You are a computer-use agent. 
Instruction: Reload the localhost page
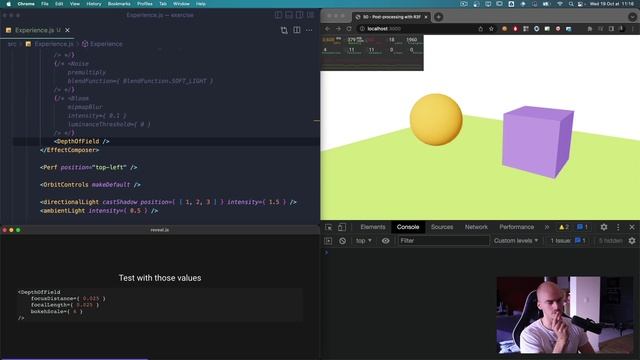[x=349, y=29]
